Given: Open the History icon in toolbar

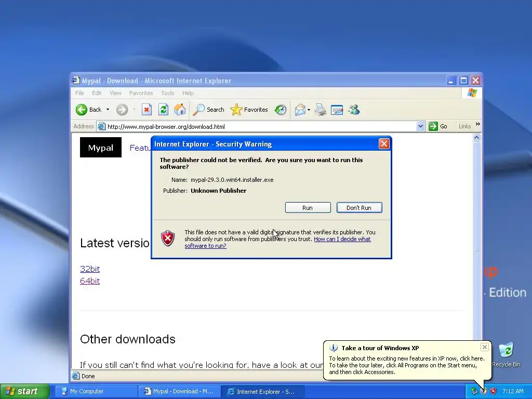Looking at the screenshot, I should pos(281,110).
